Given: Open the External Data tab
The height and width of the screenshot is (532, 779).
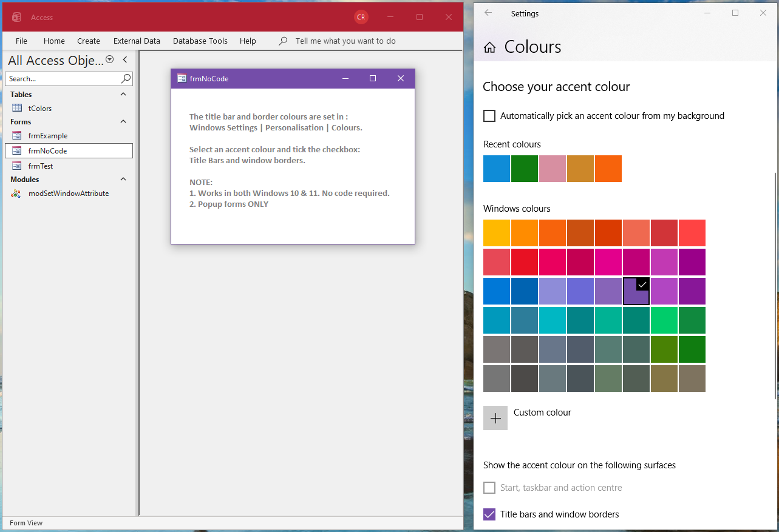Looking at the screenshot, I should [137, 41].
